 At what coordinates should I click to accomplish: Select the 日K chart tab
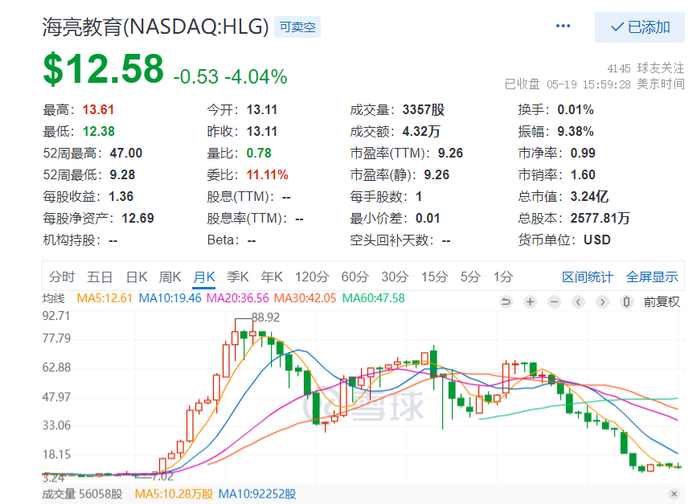(x=136, y=277)
